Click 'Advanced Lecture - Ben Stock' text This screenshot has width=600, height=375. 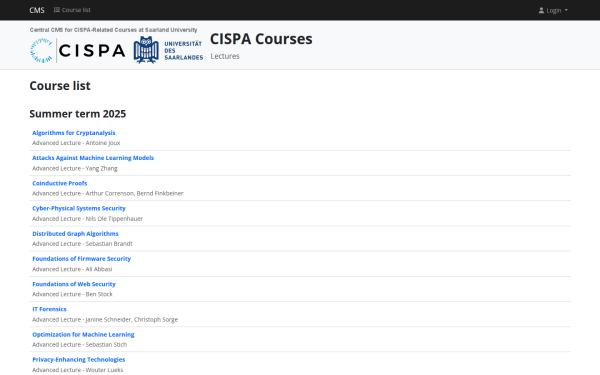[72, 294]
